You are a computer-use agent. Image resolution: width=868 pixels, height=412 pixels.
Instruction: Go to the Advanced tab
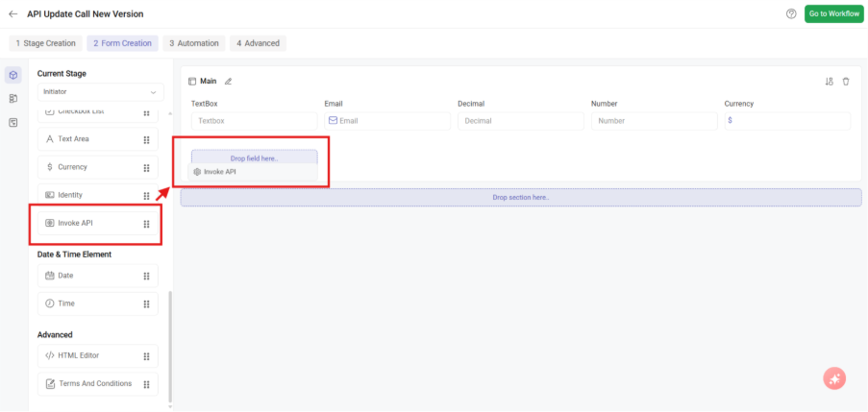[258, 43]
